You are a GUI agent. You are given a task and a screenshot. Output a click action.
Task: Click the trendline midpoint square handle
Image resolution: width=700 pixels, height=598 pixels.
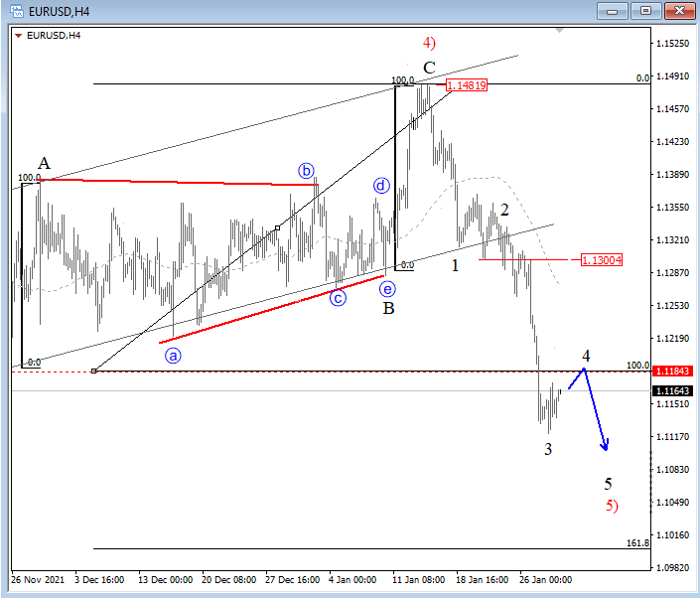point(278,228)
